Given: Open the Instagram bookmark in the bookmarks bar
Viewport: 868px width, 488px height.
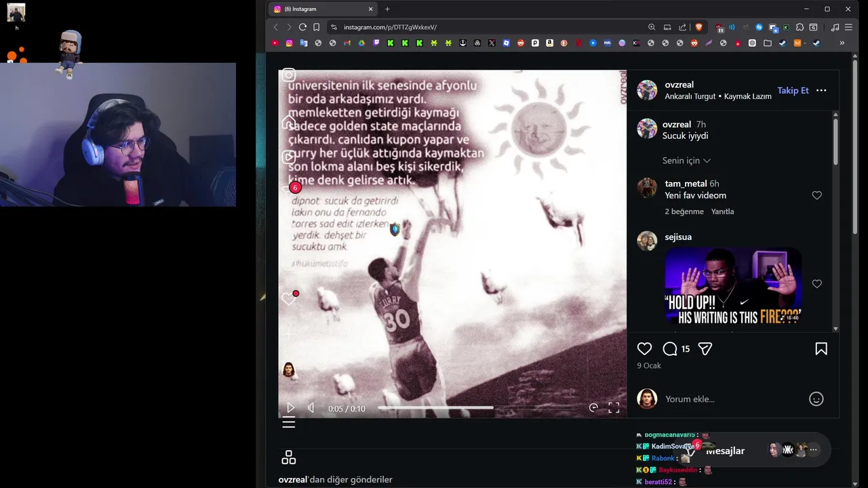Looking at the screenshot, I should click(x=289, y=43).
